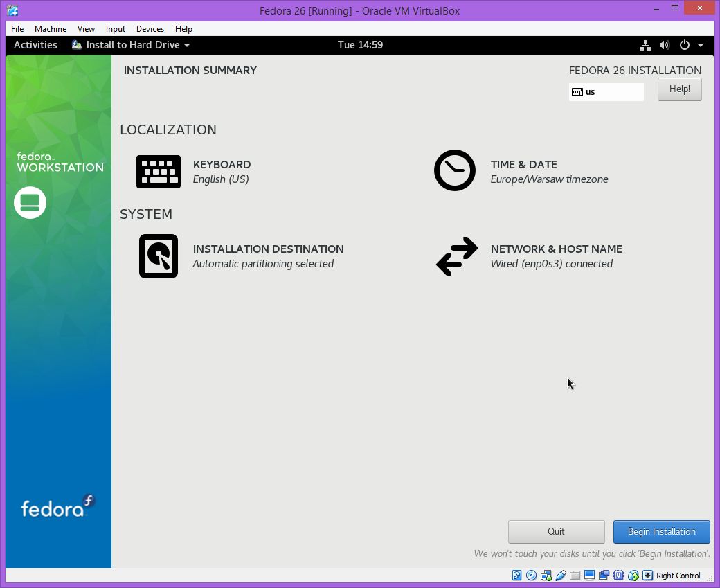Minimize the VirtualBox window
The width and height of the screenshot is (720, 588).
coord(656,8)
